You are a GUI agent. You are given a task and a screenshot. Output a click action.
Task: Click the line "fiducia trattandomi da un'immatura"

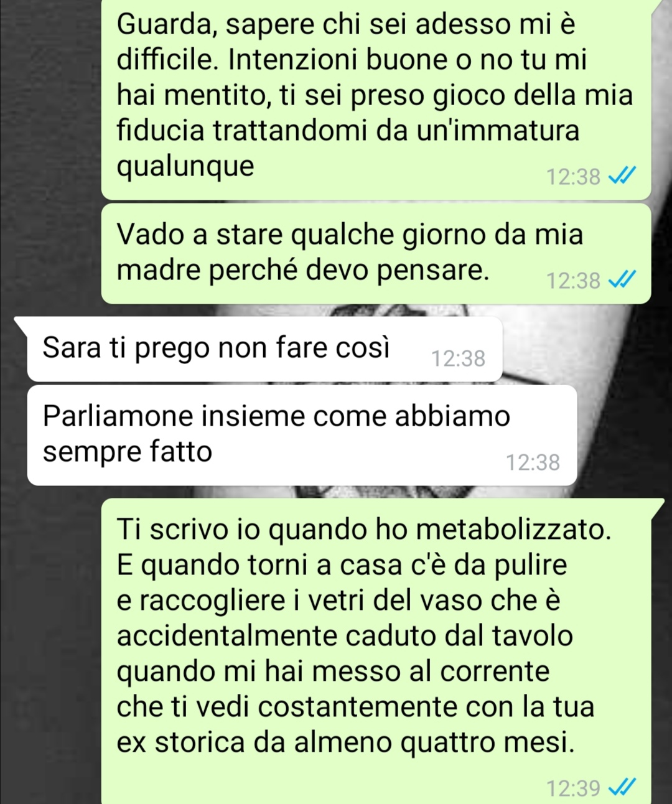click(348, 131)
